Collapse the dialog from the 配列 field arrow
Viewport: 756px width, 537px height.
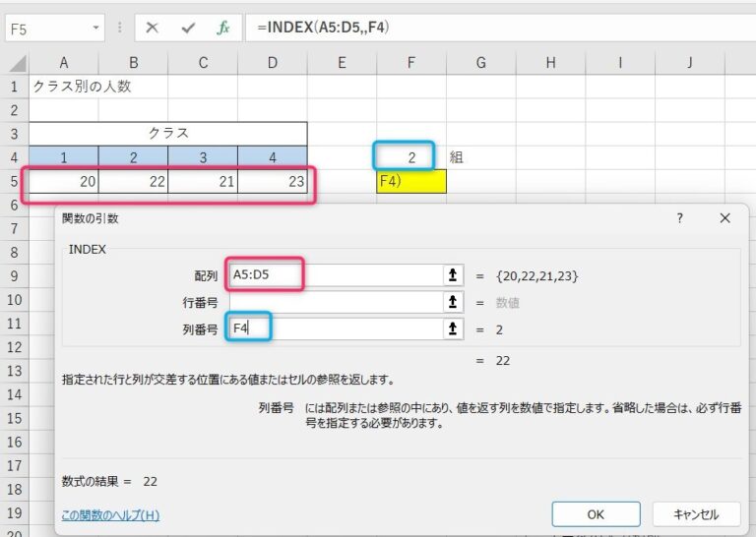pyautogui.click(x=453, y=275)
